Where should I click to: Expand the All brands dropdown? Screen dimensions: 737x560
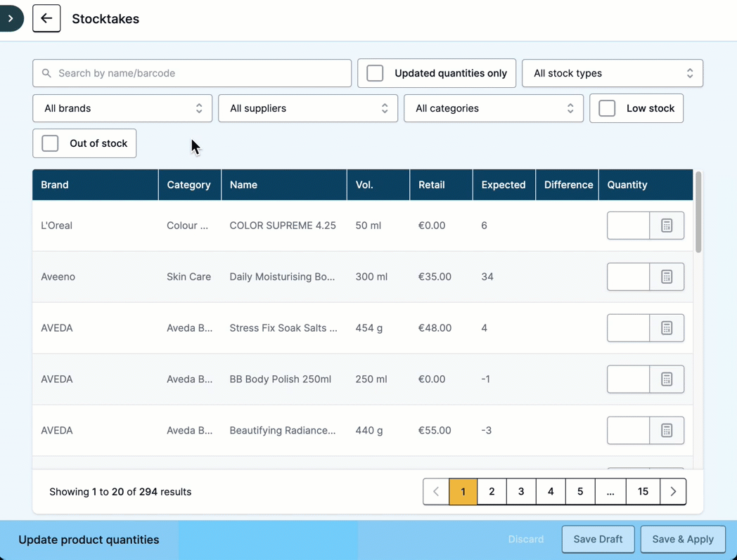[x=122, y=108]
